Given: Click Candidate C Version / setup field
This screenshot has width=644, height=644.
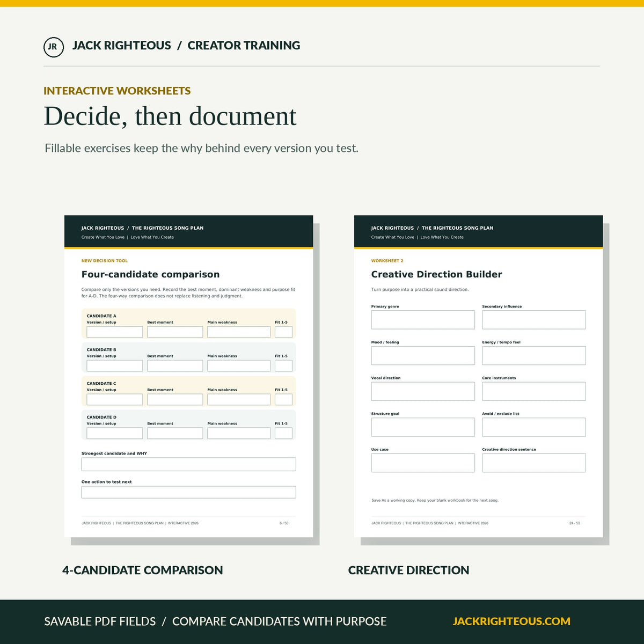Looking at the screenshot, I should point(114,400).
